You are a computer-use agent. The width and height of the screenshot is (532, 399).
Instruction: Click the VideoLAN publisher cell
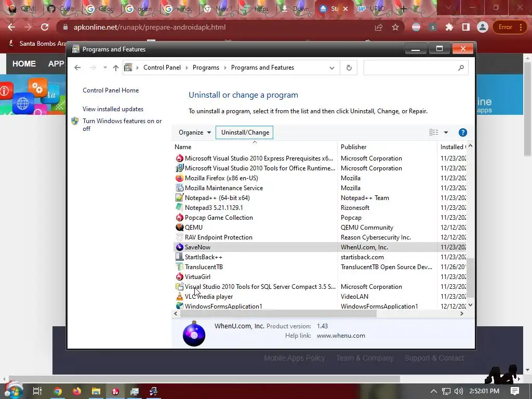point(354,296)
